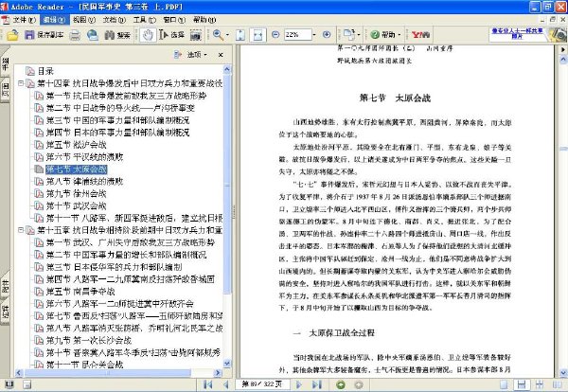Click the page number input field

[262, 384]
